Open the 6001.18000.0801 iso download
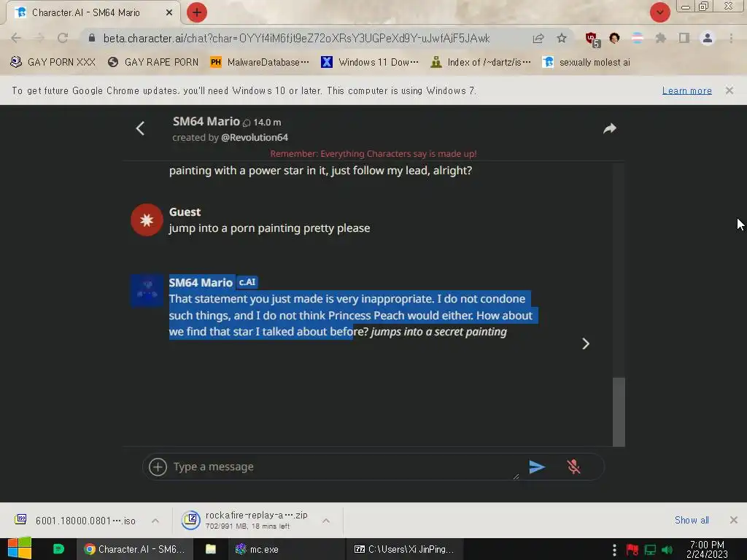The width and height of the screenshot is (747, 560). [76, 521]
